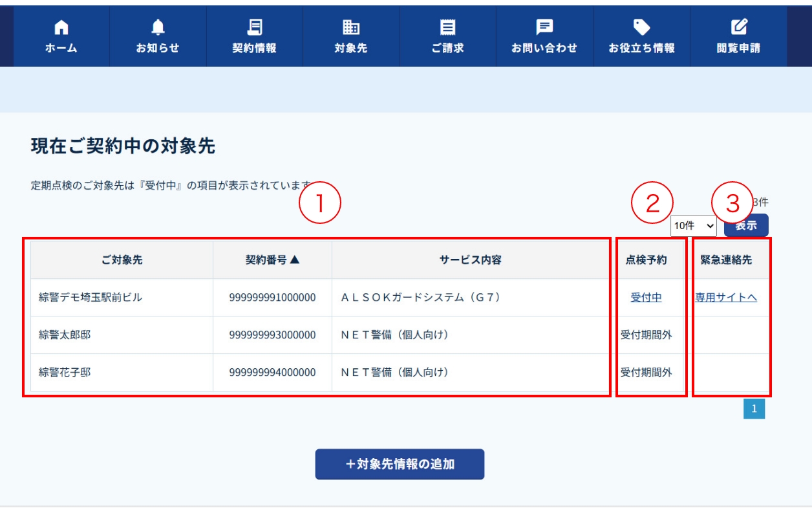This screenshot has height=508, width=812.
Task: Click ＋対象先情報の追加 button
Action: (400, 464)
